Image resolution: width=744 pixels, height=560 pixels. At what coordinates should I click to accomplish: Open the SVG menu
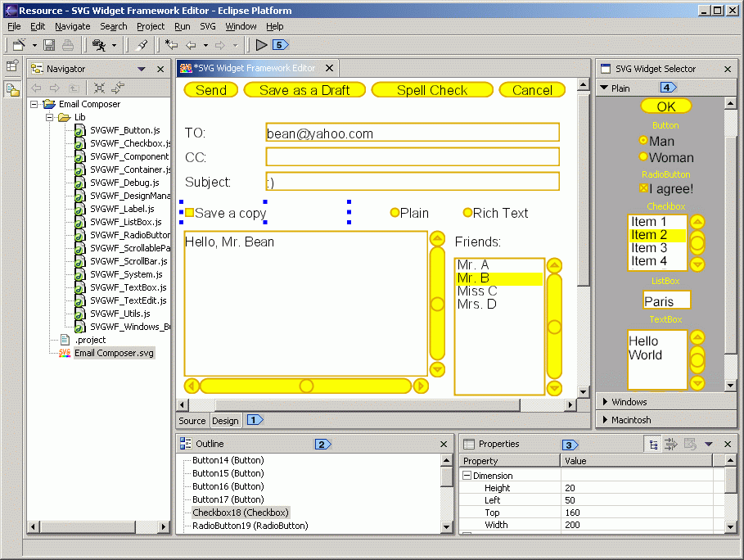tap(208, 26)
